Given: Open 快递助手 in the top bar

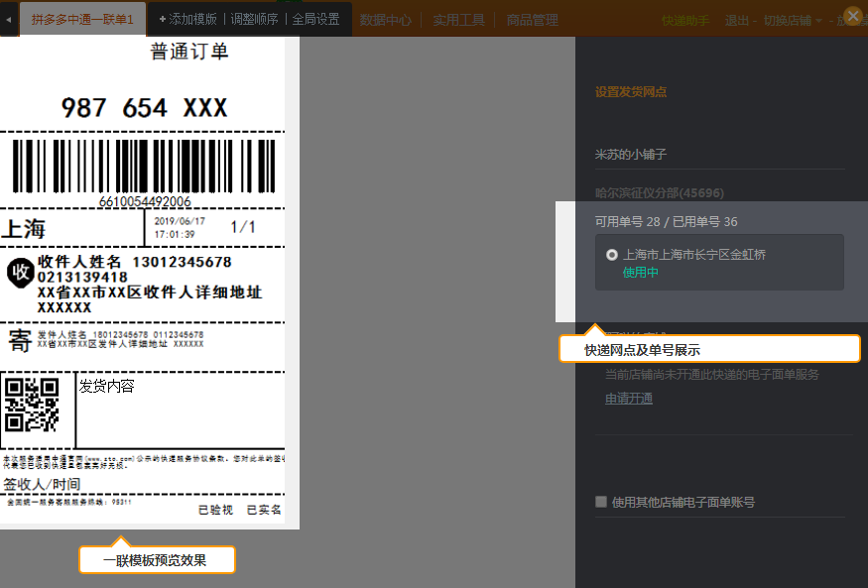Looking at the screenshot, I should [685, 21].
